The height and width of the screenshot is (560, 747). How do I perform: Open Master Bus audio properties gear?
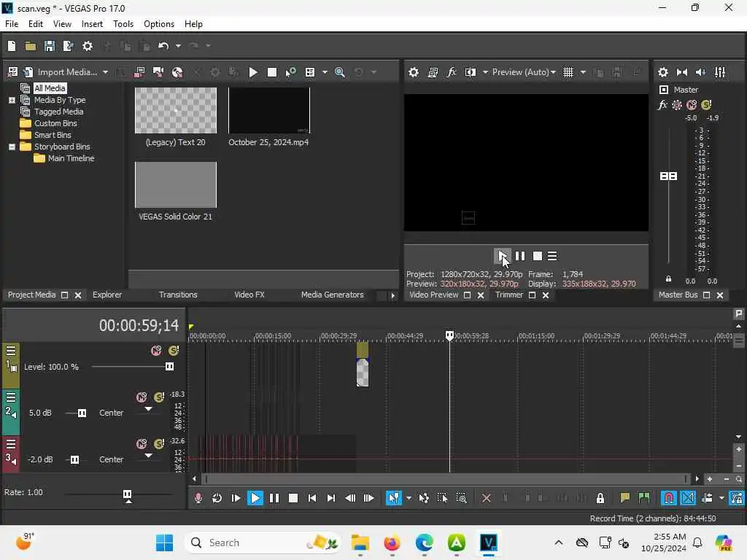662,72
